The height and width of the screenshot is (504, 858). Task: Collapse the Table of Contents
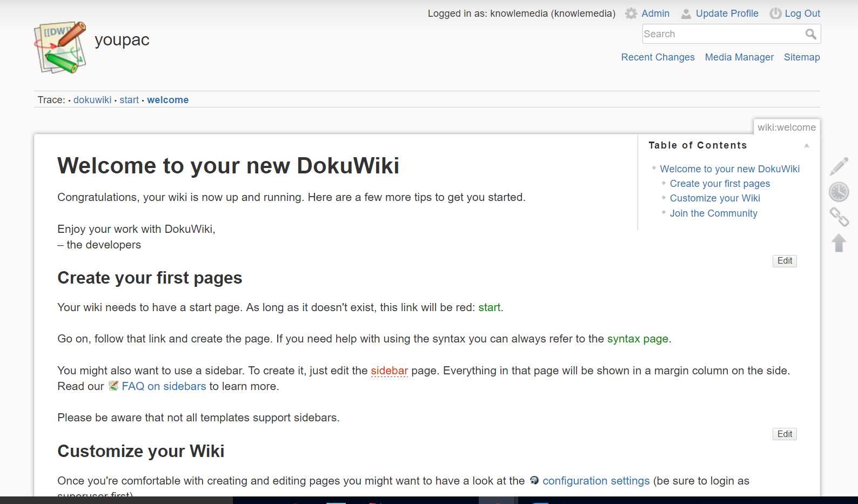point(807,145)
